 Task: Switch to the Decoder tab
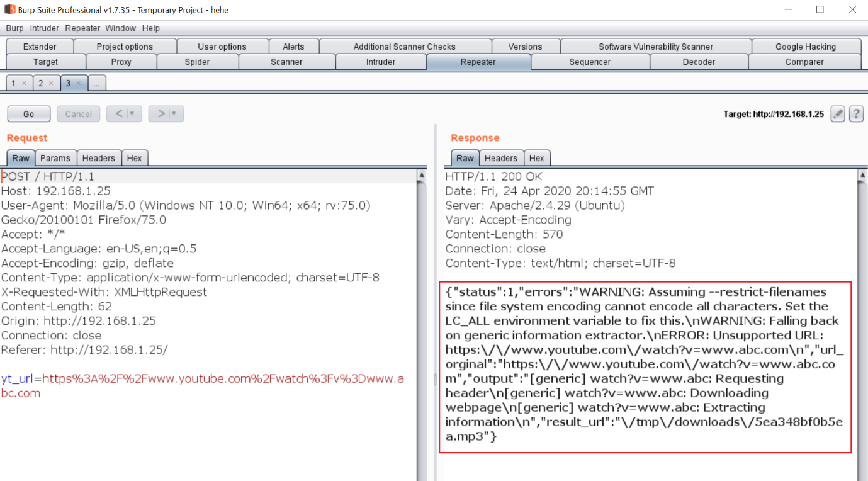click(x=699, y=62)
